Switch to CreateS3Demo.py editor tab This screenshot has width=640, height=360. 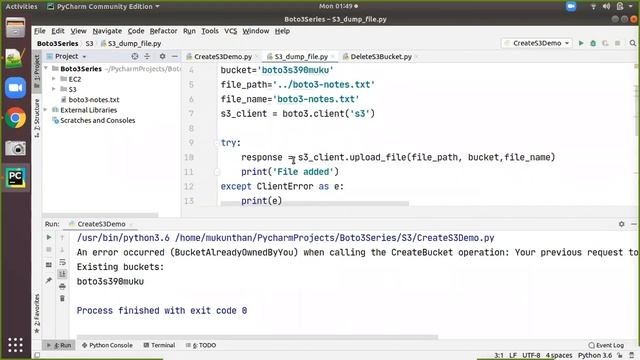(x=222, y=57)
